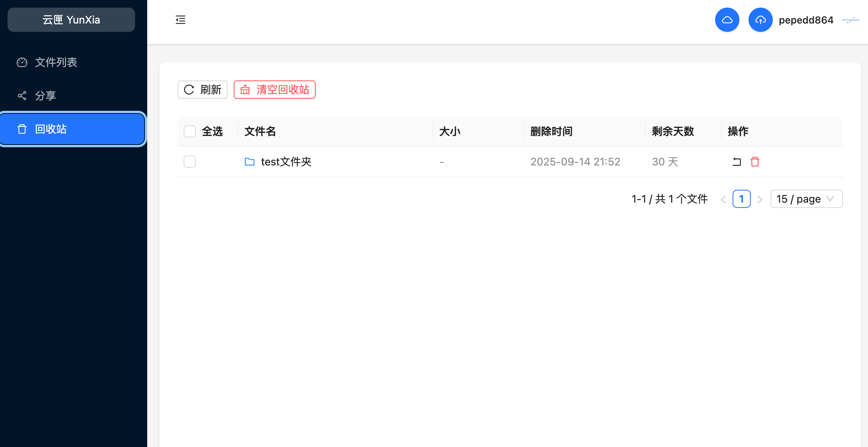
Task: Open 文件列表 in the sidebar menu
Action: point(56,62)
